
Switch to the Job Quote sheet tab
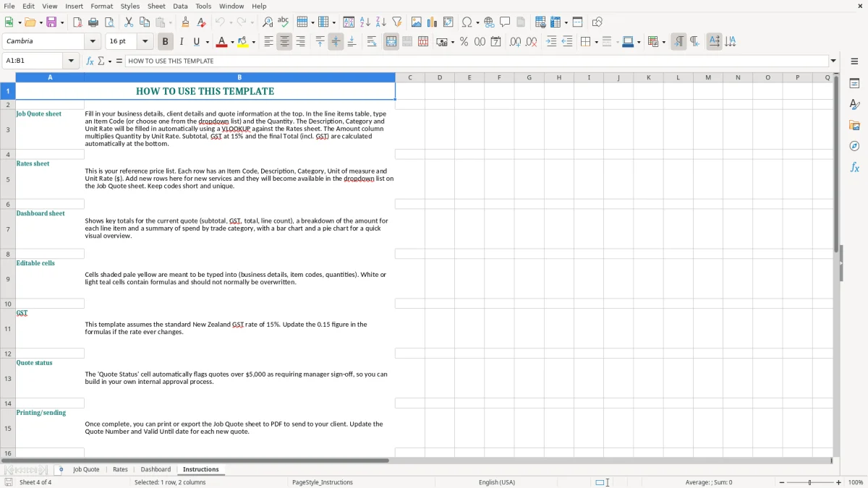click(x=86, y=469)
